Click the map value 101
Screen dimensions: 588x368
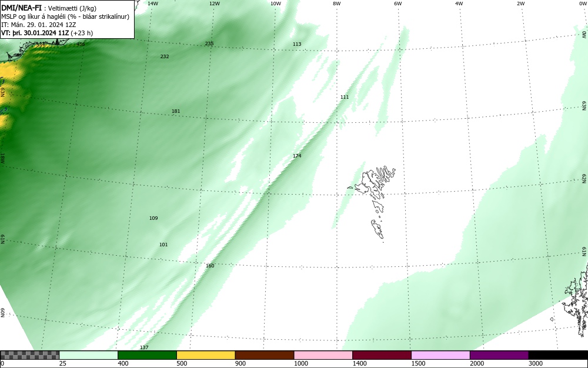(x=163, y=245)
